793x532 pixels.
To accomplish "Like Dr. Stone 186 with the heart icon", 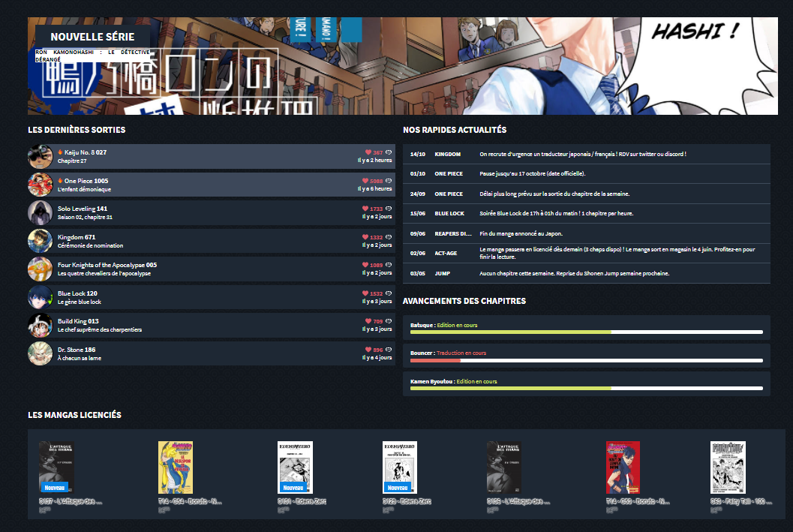I will (x=368, y=350).
